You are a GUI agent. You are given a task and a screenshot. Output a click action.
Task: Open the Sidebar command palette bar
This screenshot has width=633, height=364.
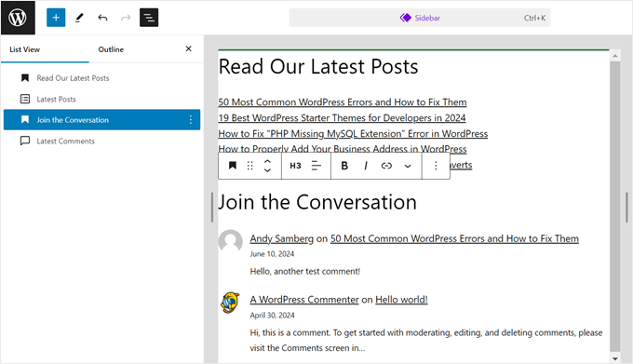(x=420, y=18)
